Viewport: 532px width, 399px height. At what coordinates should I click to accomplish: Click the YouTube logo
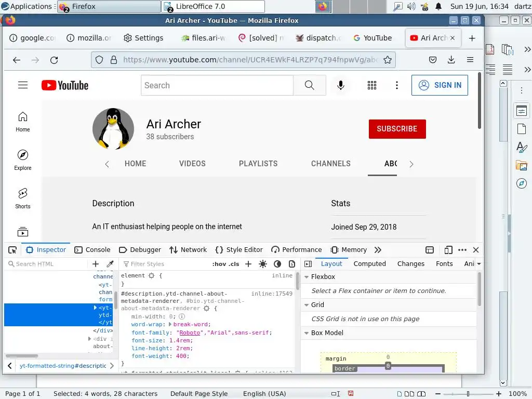point(65,85)
